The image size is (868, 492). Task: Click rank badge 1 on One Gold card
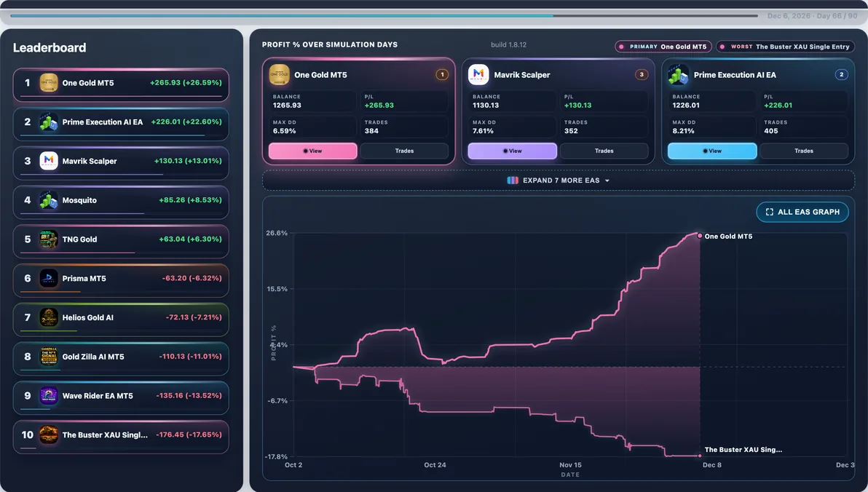(x=442, y=75)
